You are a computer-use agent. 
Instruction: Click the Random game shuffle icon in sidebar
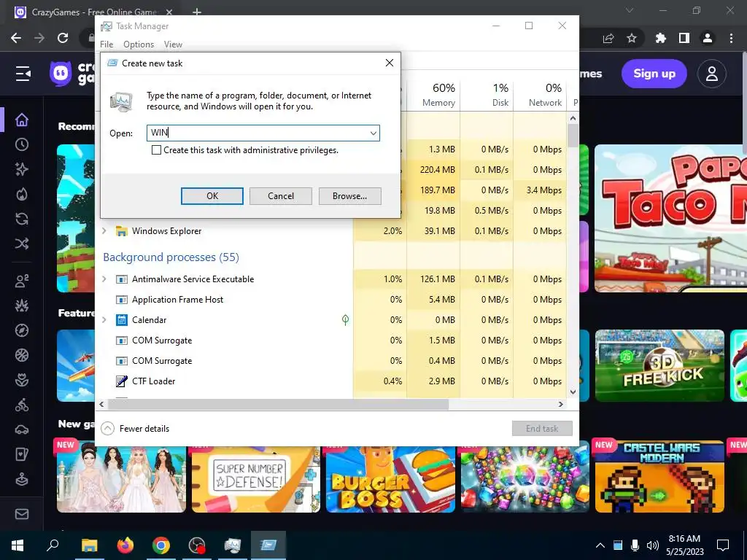[x=22, y=244]
